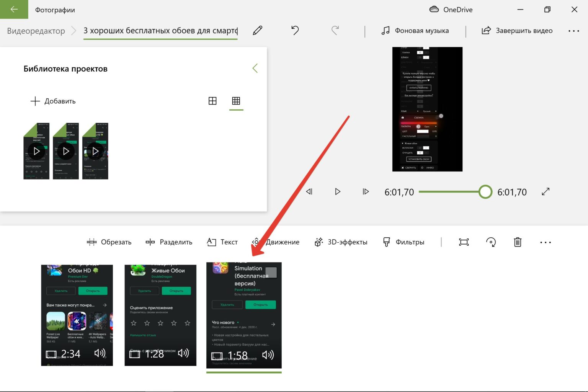Click the film icon on 2:34 clip
This screenshot has height=392, width=588.
(x=51, y=354)
